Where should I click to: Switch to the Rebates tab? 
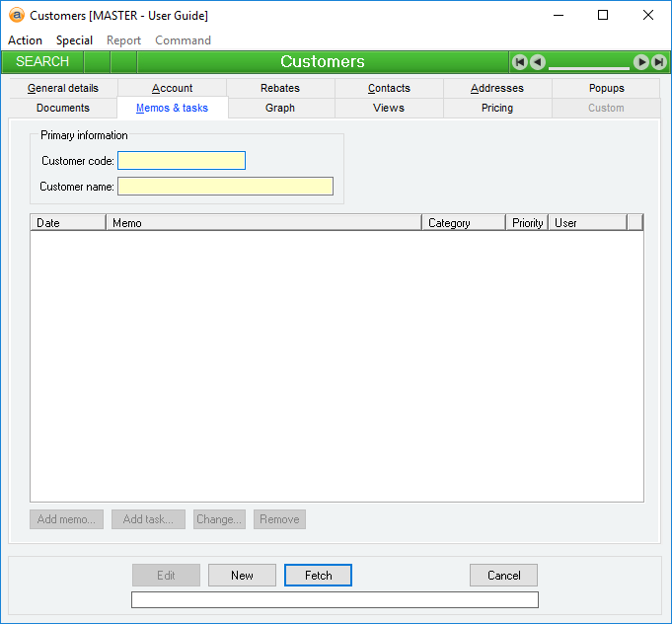(280, 88)
